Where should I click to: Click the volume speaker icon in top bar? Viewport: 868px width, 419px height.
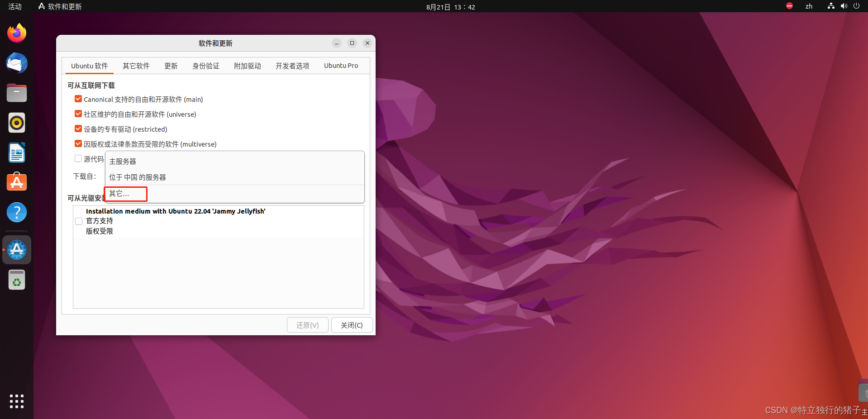coord(844,6)
